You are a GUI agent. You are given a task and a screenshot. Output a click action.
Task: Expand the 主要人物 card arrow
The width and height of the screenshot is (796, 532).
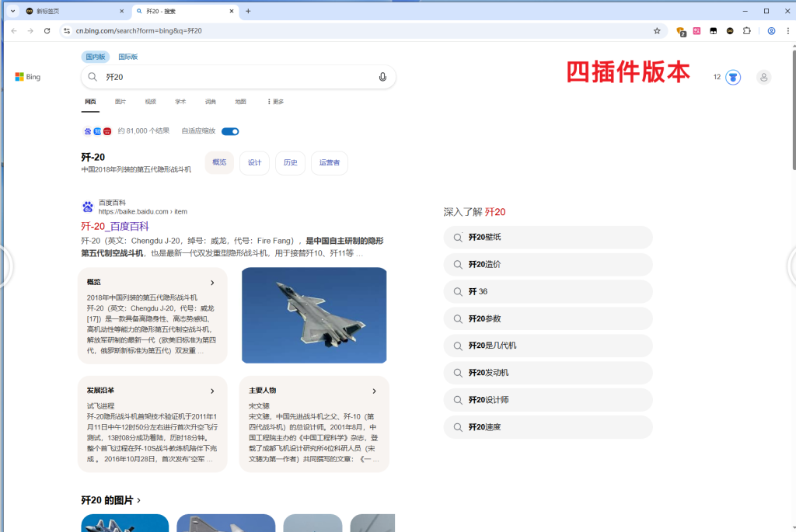pyautogui.click(x=374, y=391)
